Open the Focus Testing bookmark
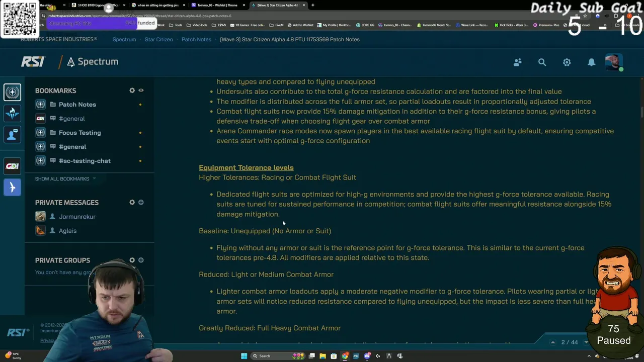The image size is (644, 362). coord(79,133)
